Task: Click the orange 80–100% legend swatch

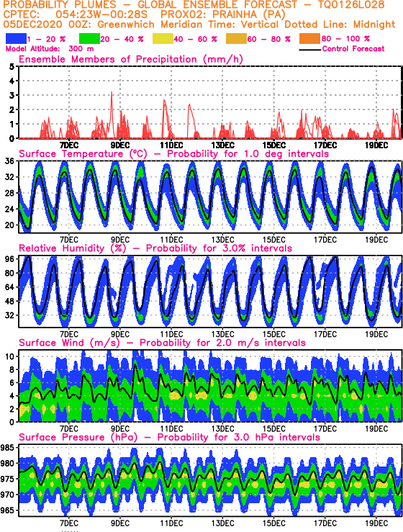Action: click(x=309, y=39)
